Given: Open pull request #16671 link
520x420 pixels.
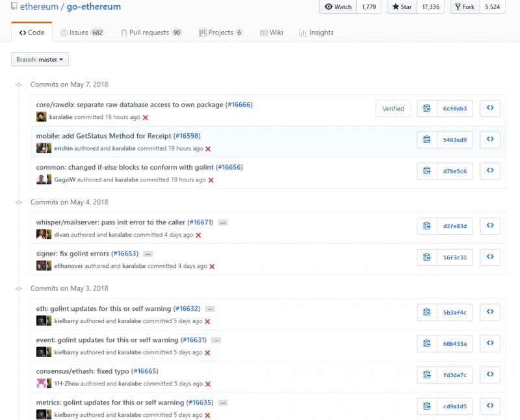Looking at the screenshot, I should pyautogui.click(x=200, y=222).
